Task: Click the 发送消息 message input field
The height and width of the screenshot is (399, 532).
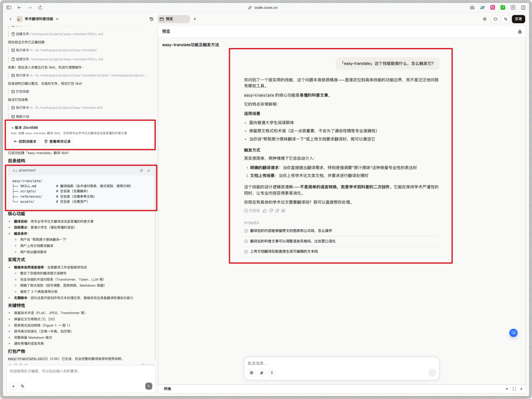Action: click(x=340, y=363)
